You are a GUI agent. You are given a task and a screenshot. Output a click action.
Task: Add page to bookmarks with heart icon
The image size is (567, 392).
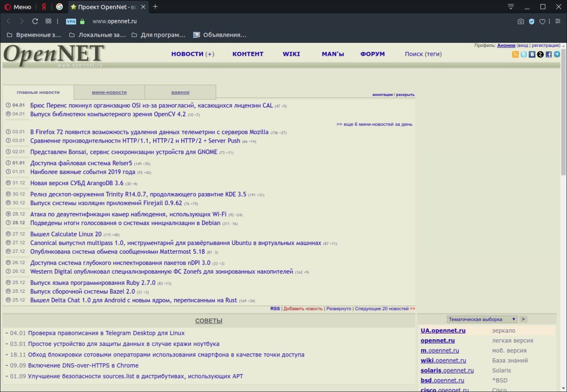pyautogui.click(x=542, y=21)
